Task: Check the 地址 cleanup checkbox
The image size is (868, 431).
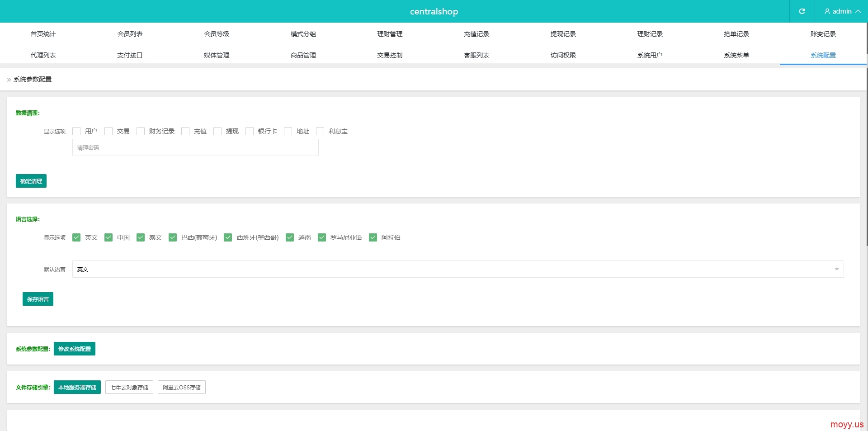Action: pyautogui.click(x=288, y=131)
